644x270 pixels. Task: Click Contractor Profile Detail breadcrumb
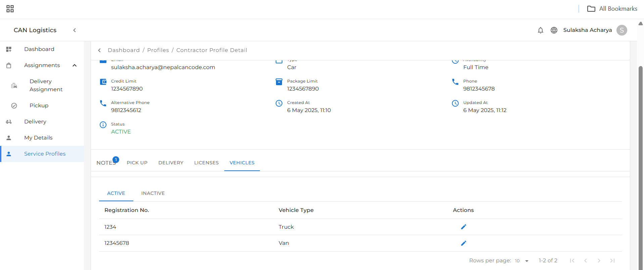pyautogui.click(x=212, y=50)
